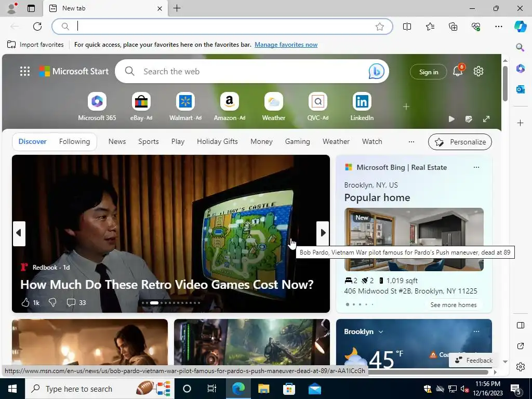Go to next carousel story
This screenshot has width=532, height=399.
pyautogui.click(x=323, y=233)
